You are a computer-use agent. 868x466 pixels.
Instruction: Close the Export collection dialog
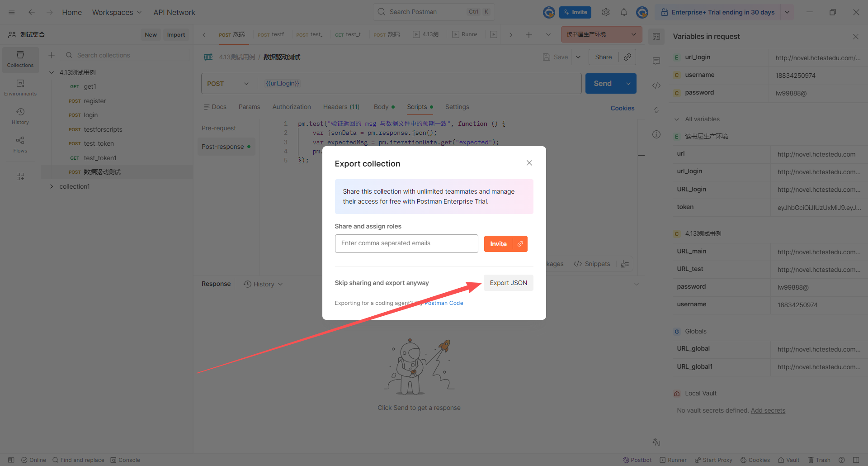pyautogui.click(x=529, y=163)
